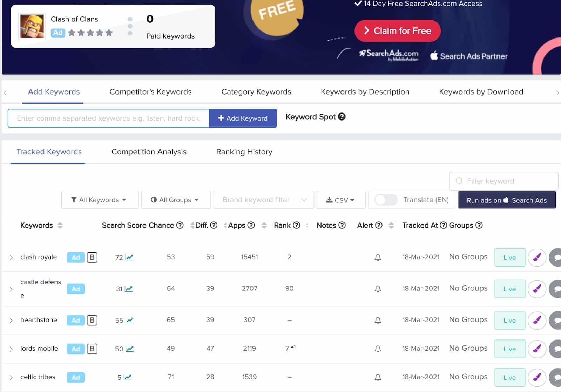Open trend chart for celtic tribes
This screenshot has height=392, width=561.
click(128, 377)
